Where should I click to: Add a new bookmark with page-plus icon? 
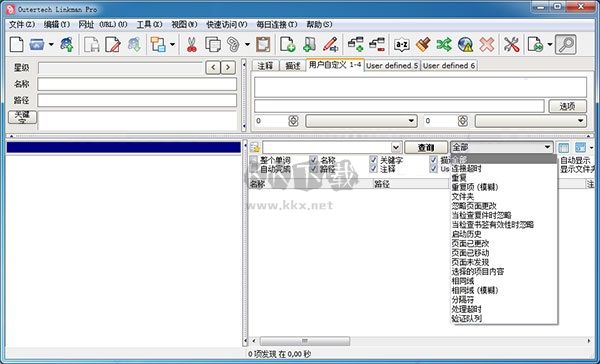point(287,44)
